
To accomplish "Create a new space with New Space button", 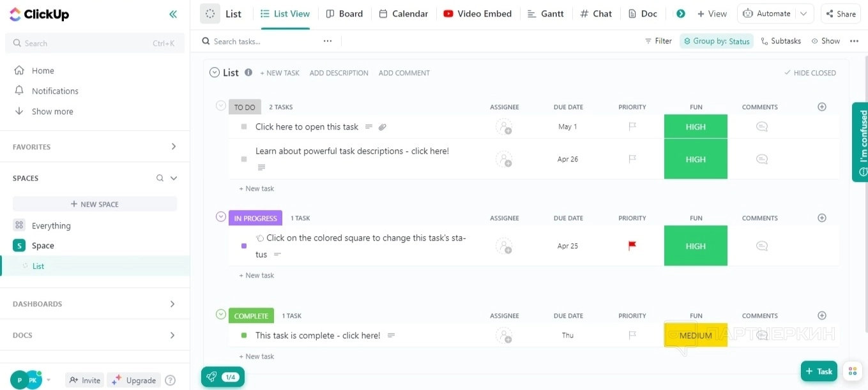I will (95, 204).
